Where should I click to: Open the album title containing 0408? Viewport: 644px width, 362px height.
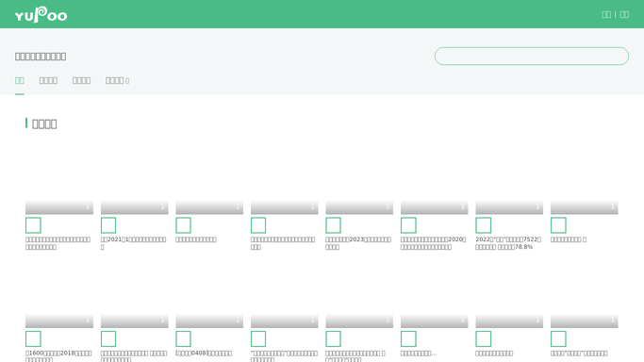[204, 353]
